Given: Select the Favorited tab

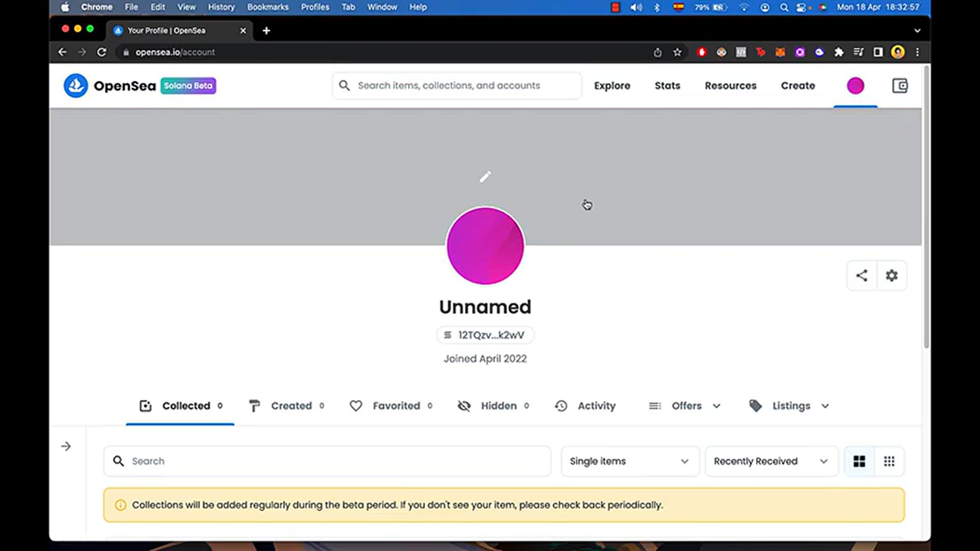Looking at the screenshot, I should [391, 406].
